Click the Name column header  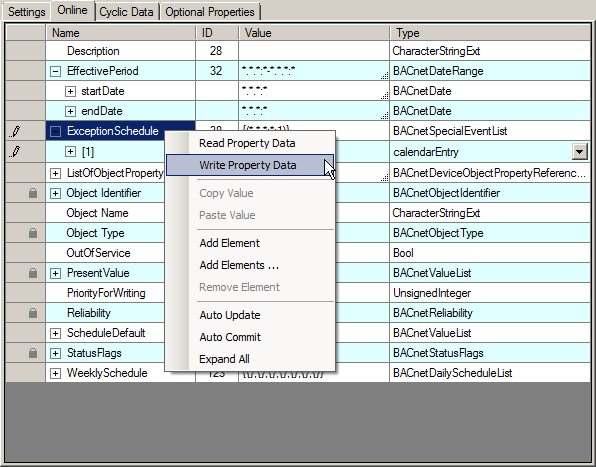121,33
